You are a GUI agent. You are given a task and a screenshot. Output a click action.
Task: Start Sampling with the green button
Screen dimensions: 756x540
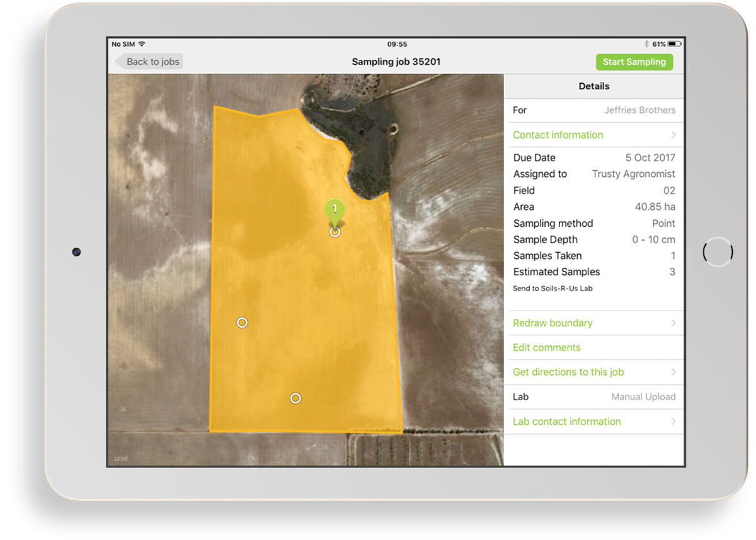click(x=634, y=62)
